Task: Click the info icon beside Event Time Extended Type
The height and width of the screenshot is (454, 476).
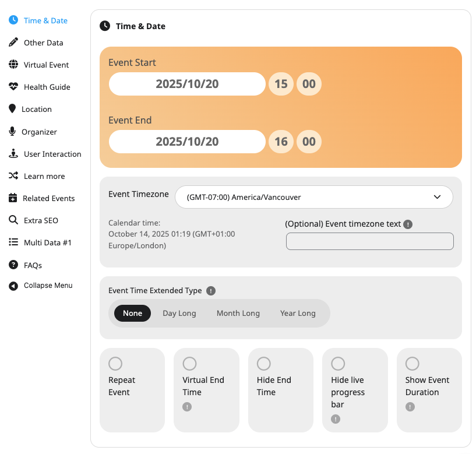Action: 211,291
